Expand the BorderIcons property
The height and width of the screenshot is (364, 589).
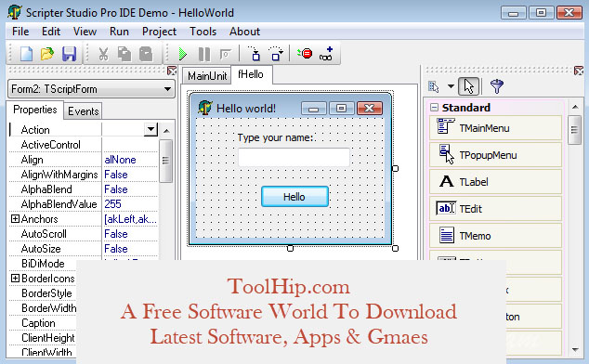(15, 278)
